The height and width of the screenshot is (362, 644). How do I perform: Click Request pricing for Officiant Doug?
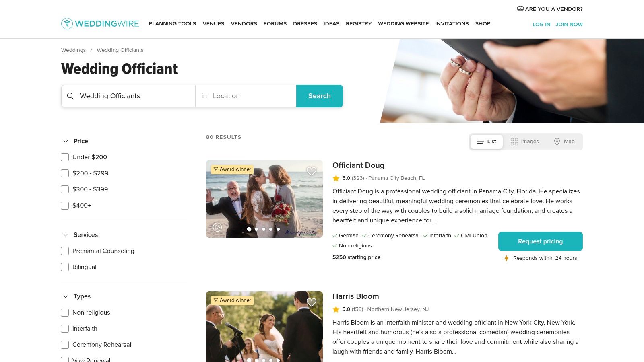tap(541, 241)
